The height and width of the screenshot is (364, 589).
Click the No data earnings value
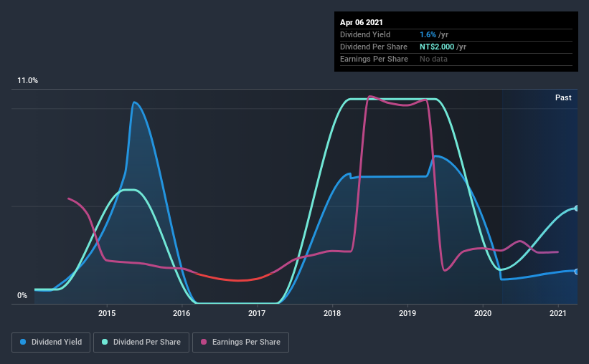point(433,59)
